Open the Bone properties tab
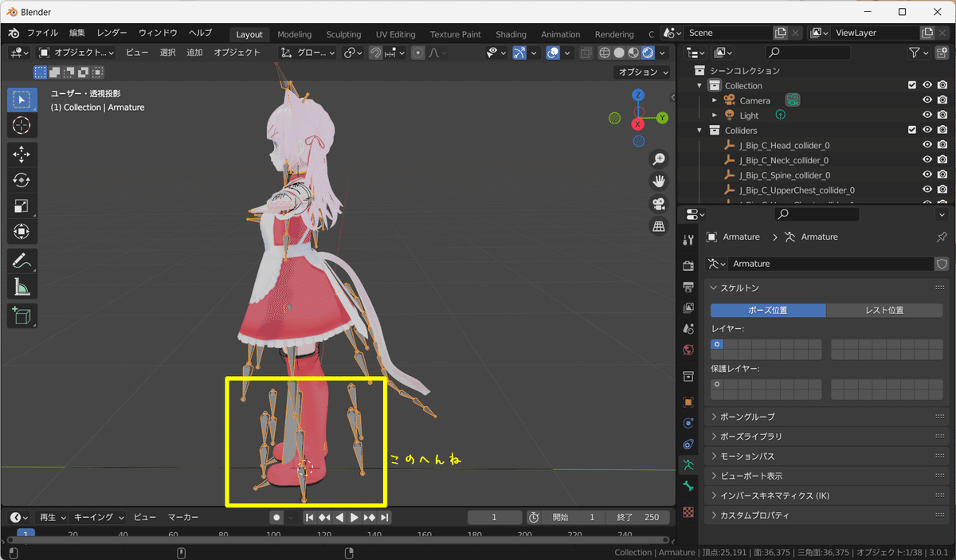This screenshot has width=956, height=560. (x=688, y=486)
